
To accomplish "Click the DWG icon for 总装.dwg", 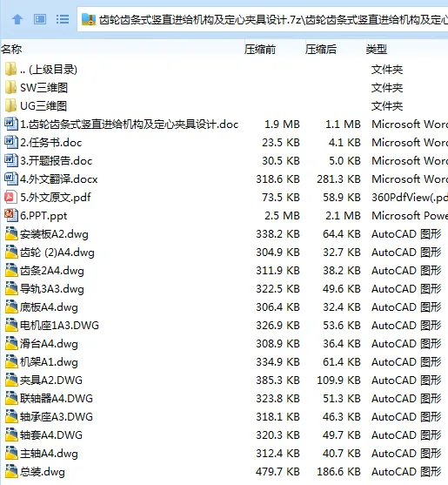I will [x=11, y=471].
